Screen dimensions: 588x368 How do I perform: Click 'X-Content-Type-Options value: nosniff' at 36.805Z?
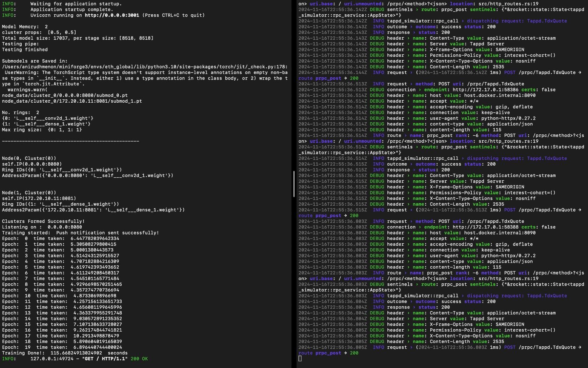[474, 336]
